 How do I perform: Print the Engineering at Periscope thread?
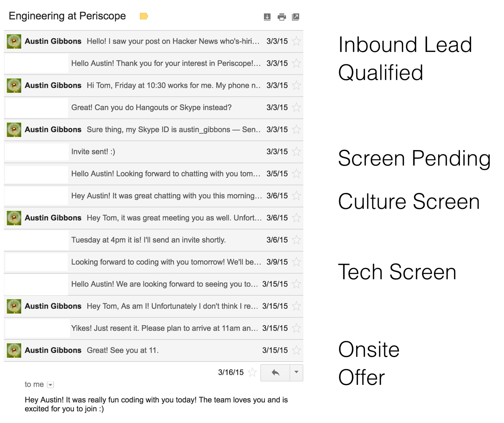(282, 17)
